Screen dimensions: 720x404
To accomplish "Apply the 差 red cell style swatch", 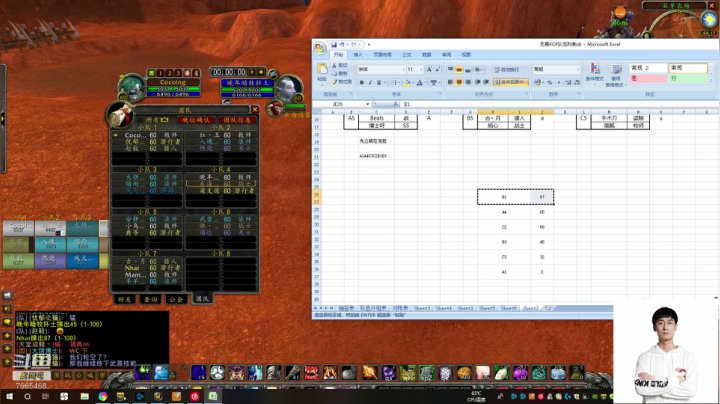I will click(648, 79).
